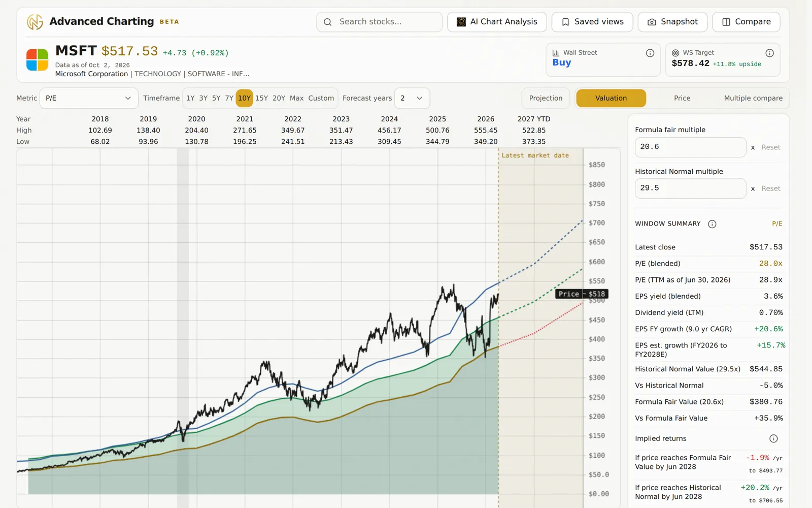
Task: Click the Compare columns icon
Action: coord(726,22)
